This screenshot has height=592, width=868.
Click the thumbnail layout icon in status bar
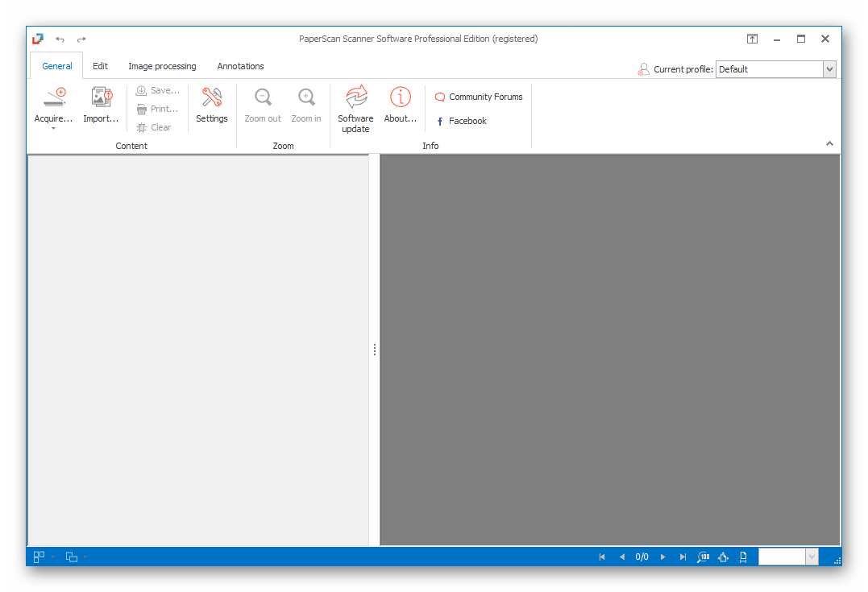39,557
